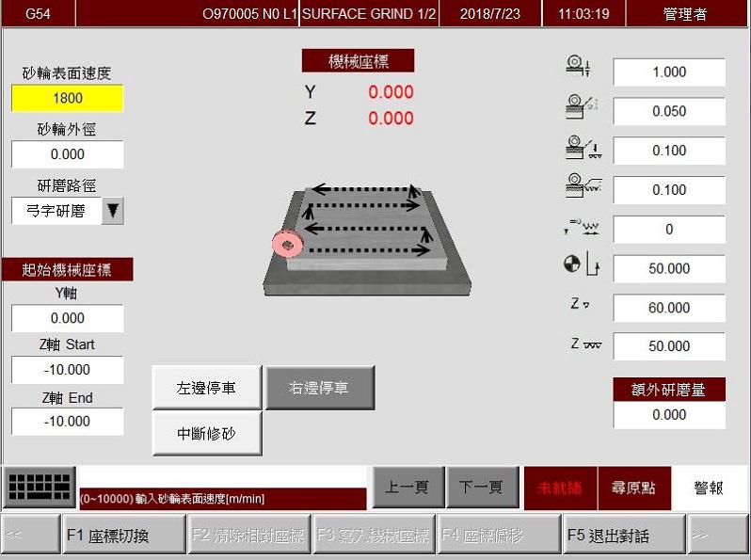Toggle 左邊停車 left-side parking
The width and height of the screenshot is (751, 560).
[x=206, y=388]
